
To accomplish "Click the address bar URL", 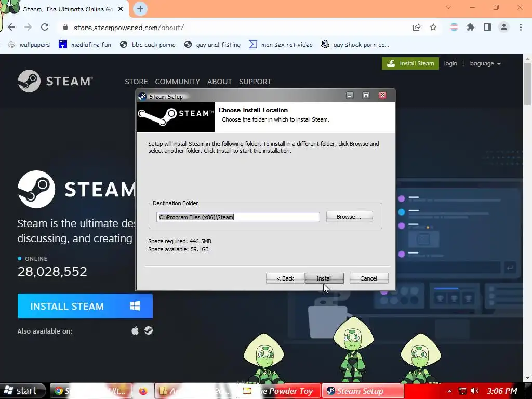I will click(129, 28).
